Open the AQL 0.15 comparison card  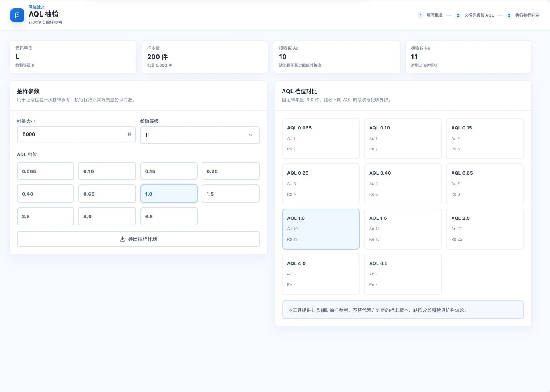pyautogui.click(x=485, y=139)
